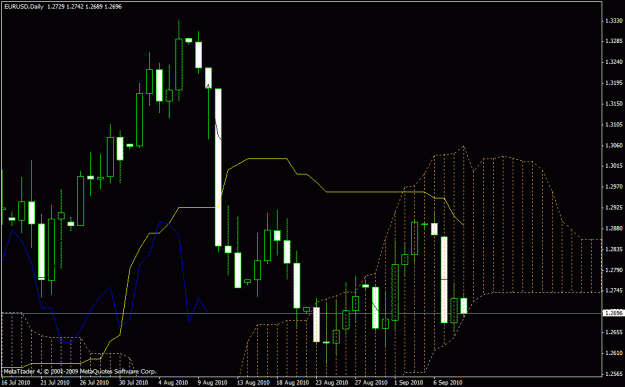This screenshot has height=387, width=625.
Task: Click the 18 Aug 2010 date label
Action: (x=292, y=382)
